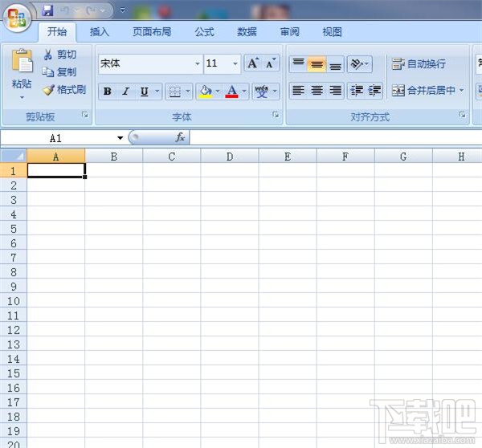Click the Select All corner triangle
The width and height of the screenshot is (482, 448).
[x=14, y=156]
